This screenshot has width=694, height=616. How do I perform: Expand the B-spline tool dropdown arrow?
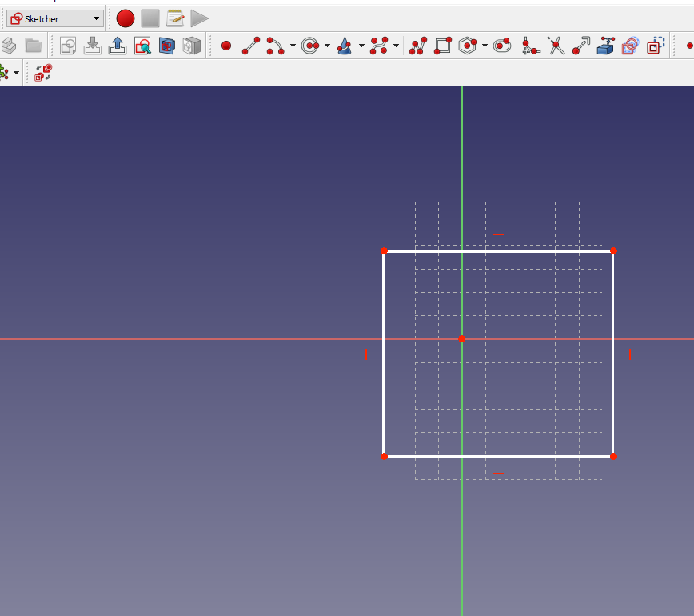point(396,46)
